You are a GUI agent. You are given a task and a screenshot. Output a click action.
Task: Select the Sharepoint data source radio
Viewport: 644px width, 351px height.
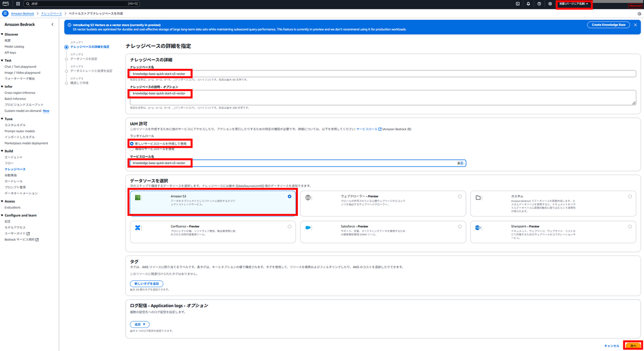(630, 226)
